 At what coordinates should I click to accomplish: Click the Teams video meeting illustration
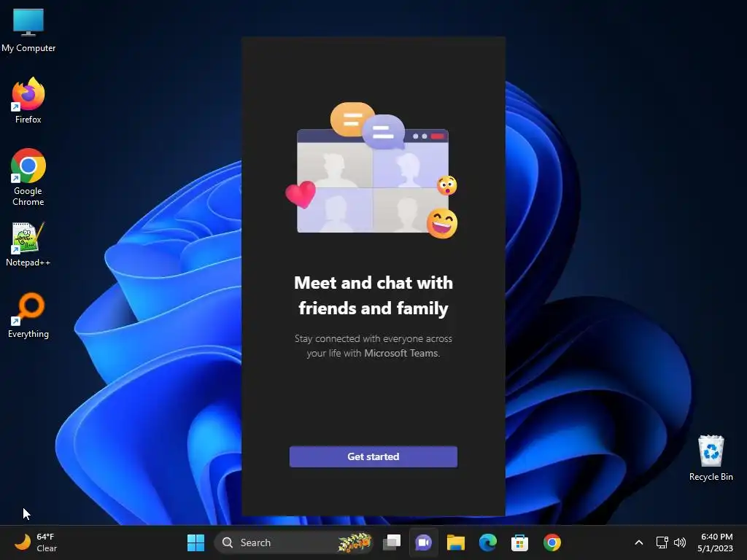click(372, 171)
